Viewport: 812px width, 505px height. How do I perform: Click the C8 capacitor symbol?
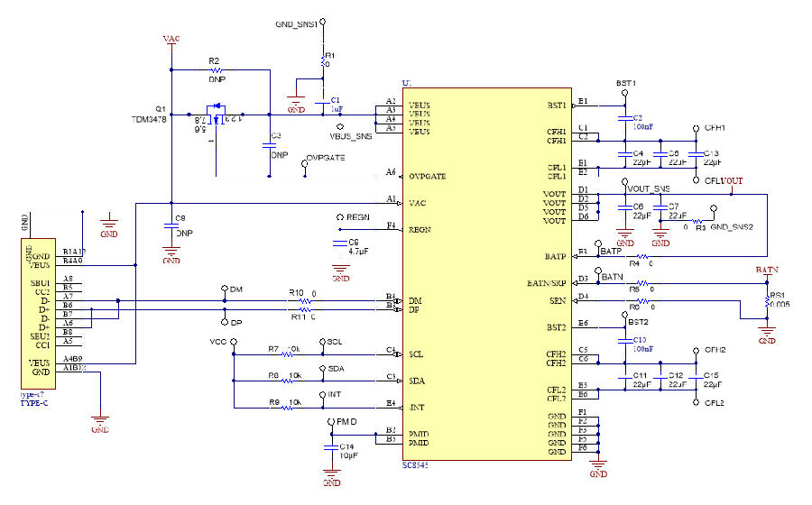(x=171, y=225)
